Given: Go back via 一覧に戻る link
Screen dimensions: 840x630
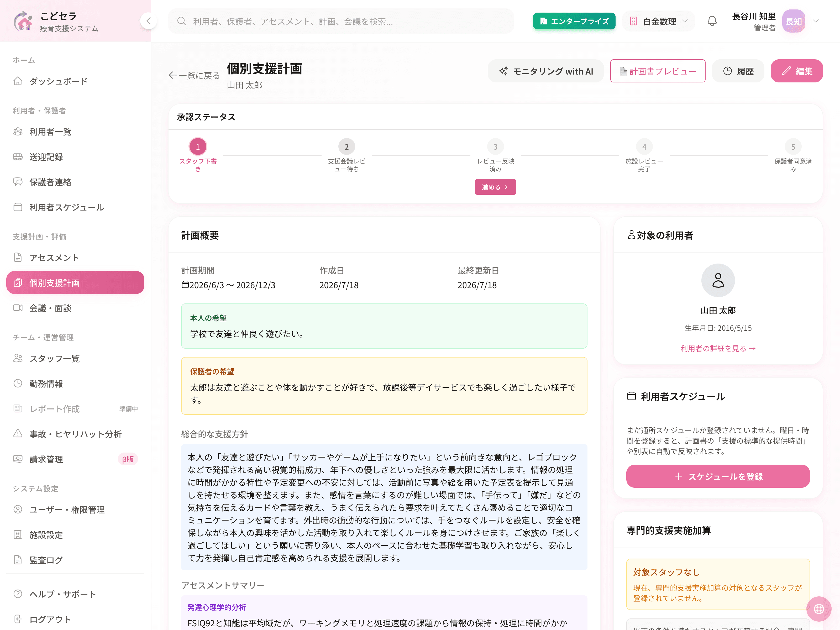Looking at the screenshot, I should click(x=195, y=76).
